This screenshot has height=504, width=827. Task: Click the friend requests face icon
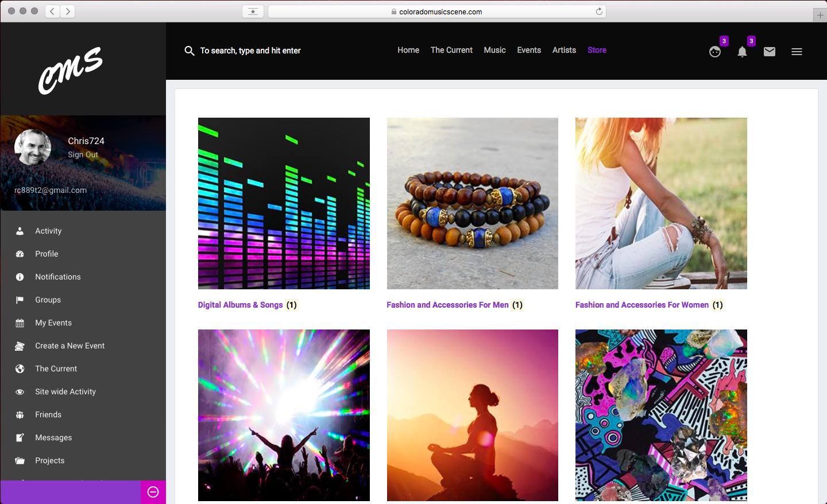(714, 52)
